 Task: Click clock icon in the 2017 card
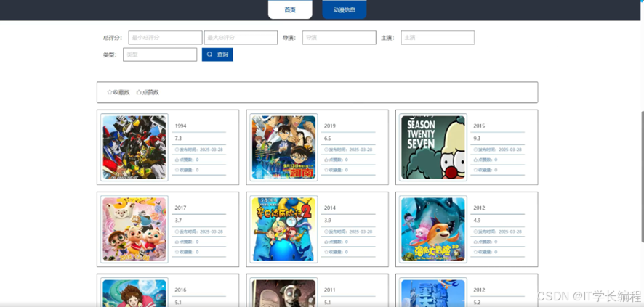(x=177, y=232)
